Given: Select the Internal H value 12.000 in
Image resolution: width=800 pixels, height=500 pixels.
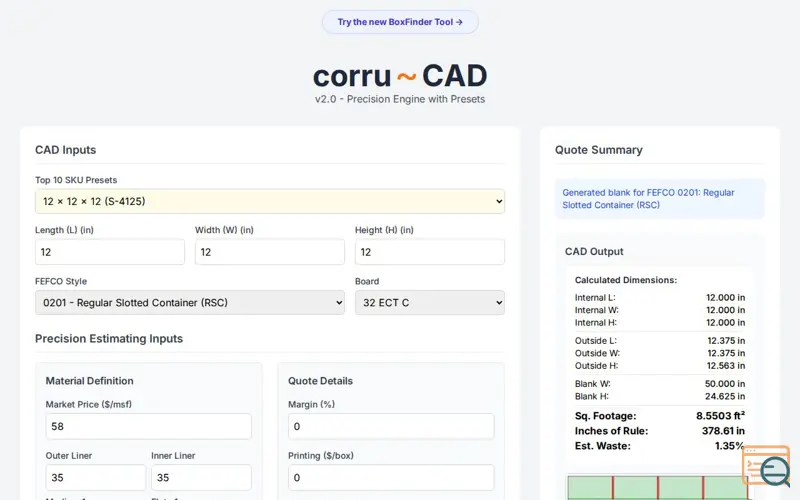Looking at the screenshot, I should (x=726, y=323).
